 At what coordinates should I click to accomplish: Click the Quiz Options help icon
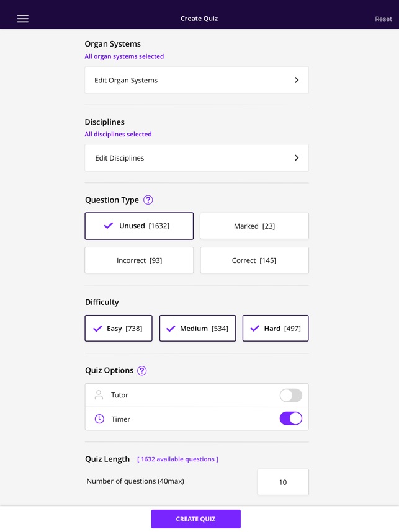pos(141,370)
